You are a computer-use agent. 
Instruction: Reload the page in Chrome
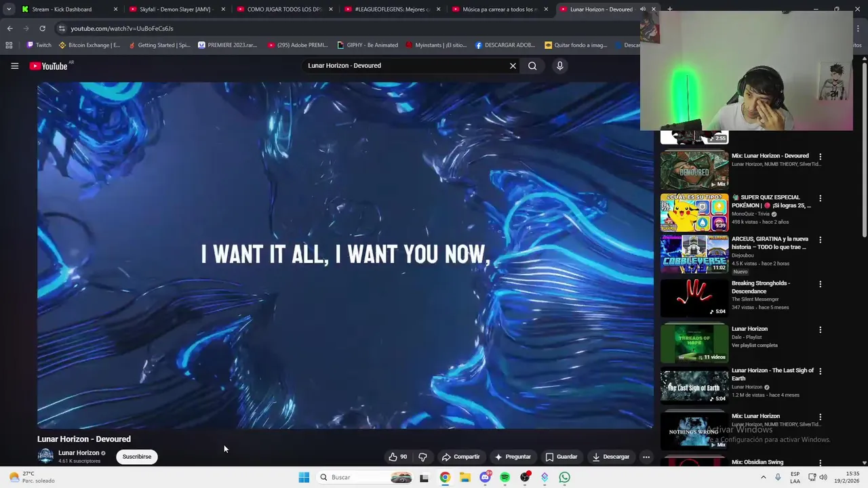tap(42, 28)
